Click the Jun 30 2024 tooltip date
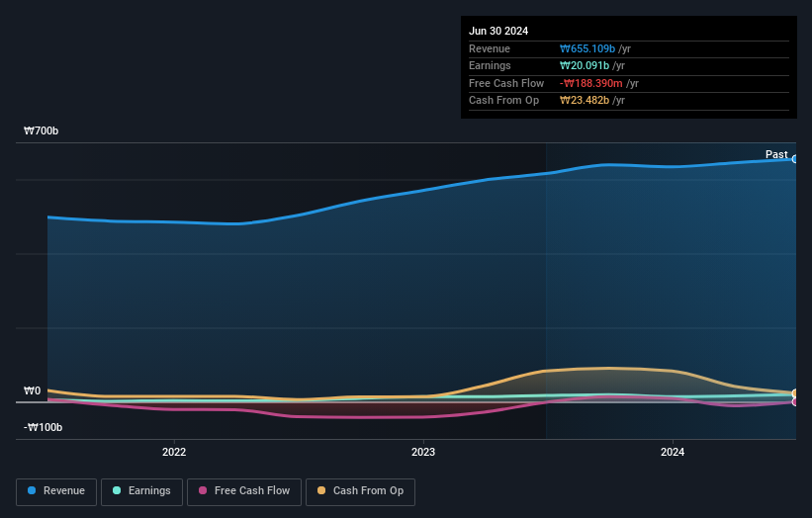Screen dimensions: 812x518 click(498, 31)
